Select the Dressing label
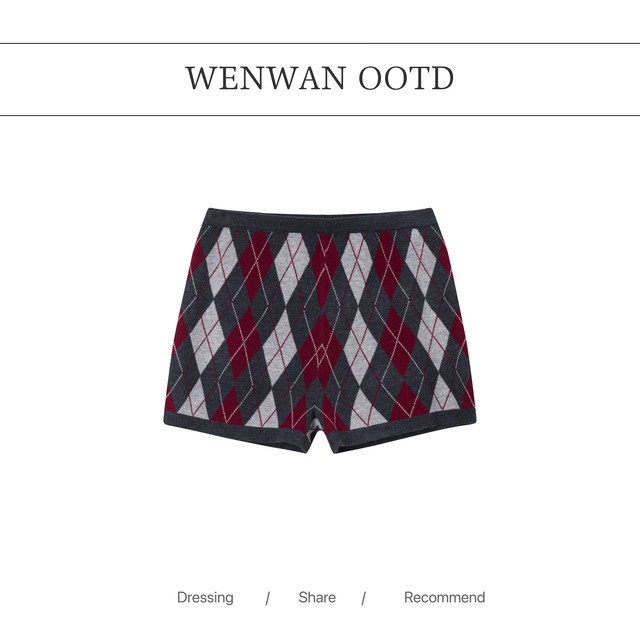The height and width of the screenshot is (640, 640). [205, 598]
